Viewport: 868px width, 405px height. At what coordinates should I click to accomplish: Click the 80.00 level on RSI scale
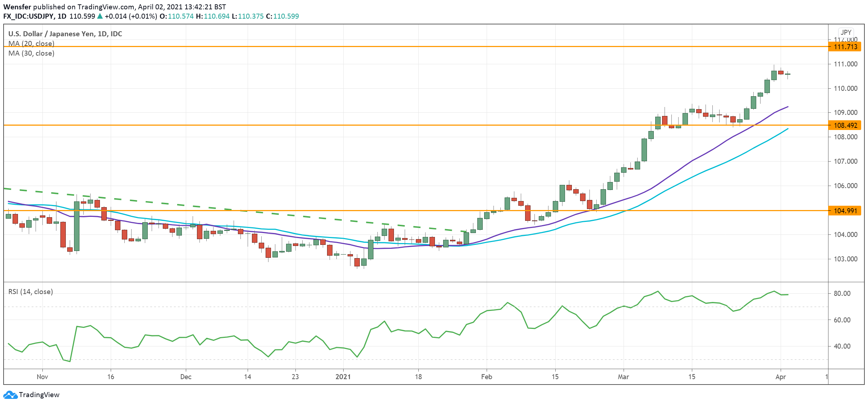tap(842, 293)
